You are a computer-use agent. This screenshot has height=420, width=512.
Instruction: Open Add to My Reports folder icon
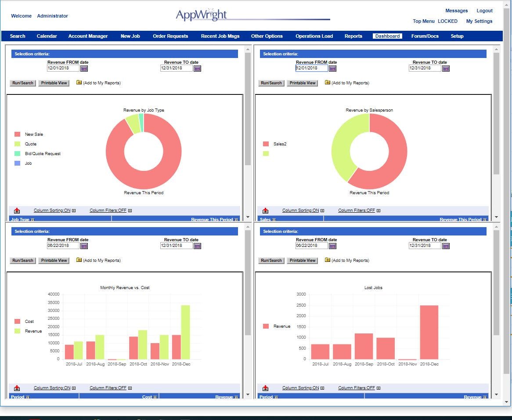point(78,83)
